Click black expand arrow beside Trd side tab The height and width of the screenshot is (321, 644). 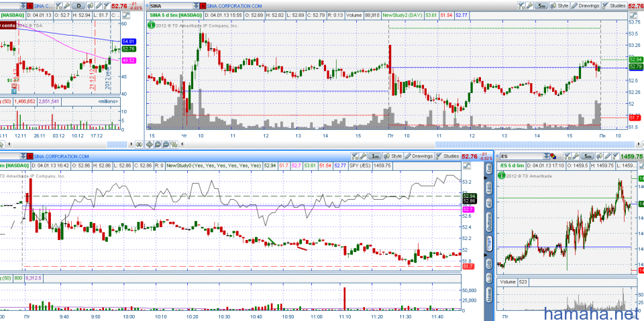click(486, 178)
